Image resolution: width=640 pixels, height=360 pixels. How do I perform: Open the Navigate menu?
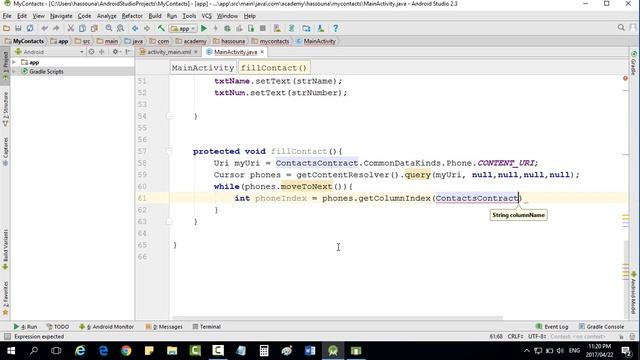(x=61, y=16)
